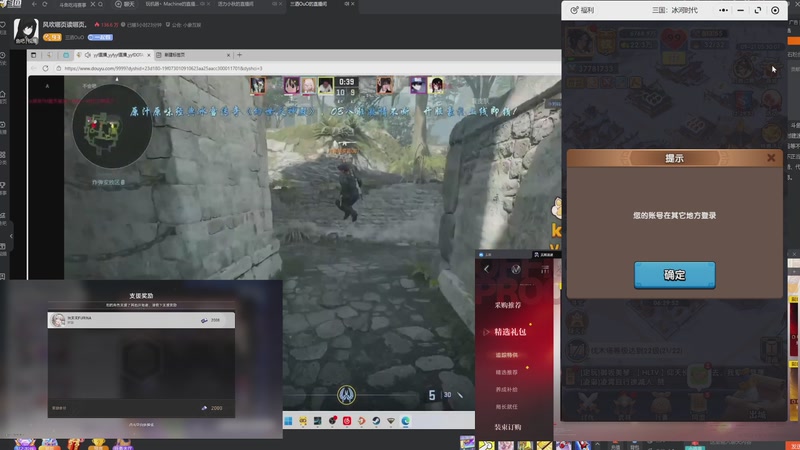Click the 聊天 chat button in top bar
Image resolution: width=800 pixels, height=450 pixels.
point(124,4)
